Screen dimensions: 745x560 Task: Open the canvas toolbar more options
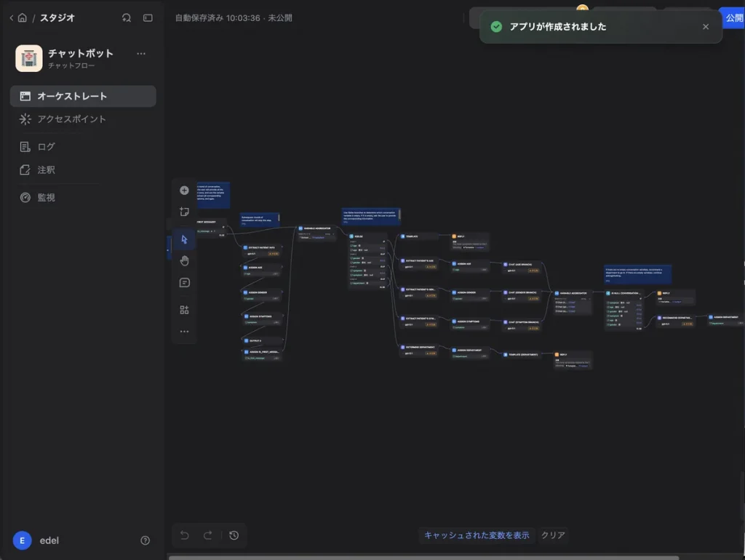coord(184,332)
